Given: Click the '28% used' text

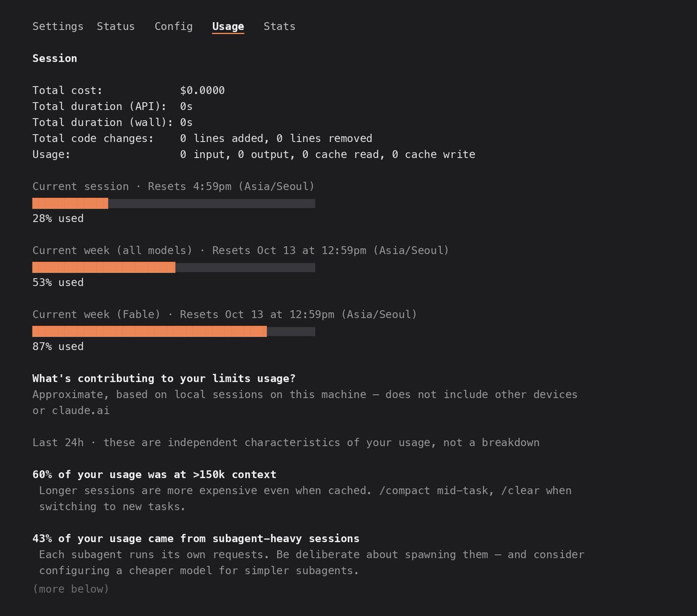Looking at the screenshot, I should pos(58,219).
